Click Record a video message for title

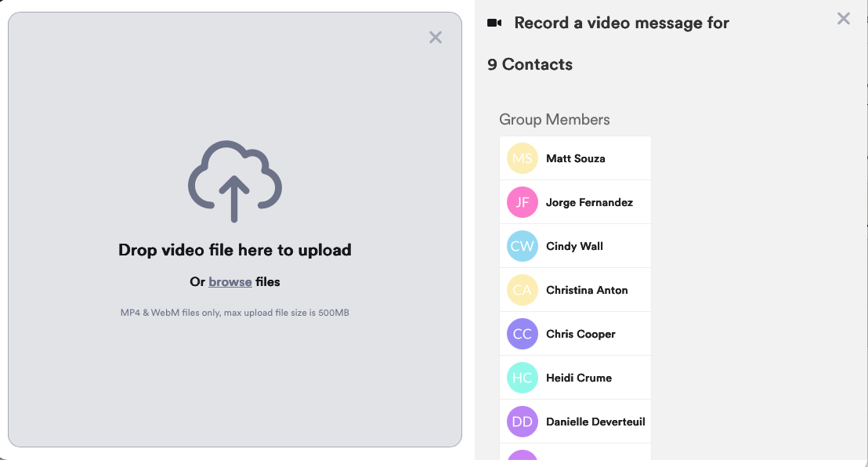point(622,23)
